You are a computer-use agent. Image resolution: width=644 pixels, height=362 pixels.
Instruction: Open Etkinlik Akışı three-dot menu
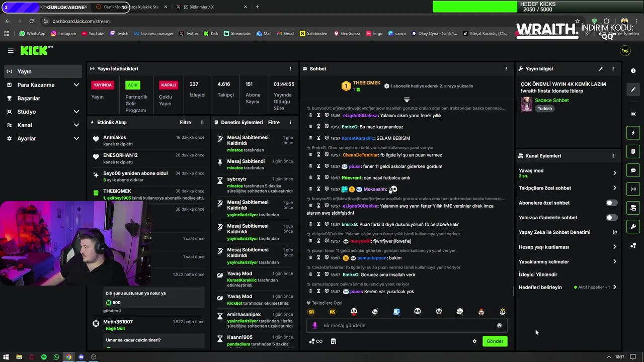[202, 122]
